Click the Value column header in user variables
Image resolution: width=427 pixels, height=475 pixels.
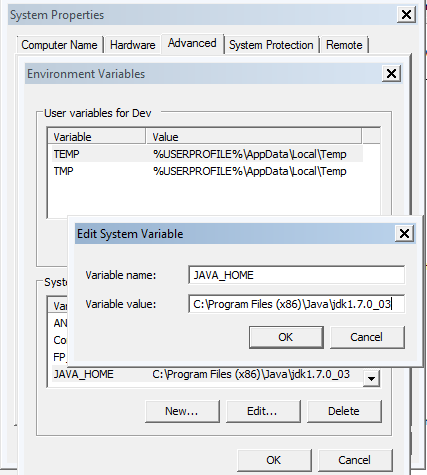[254, 137]
